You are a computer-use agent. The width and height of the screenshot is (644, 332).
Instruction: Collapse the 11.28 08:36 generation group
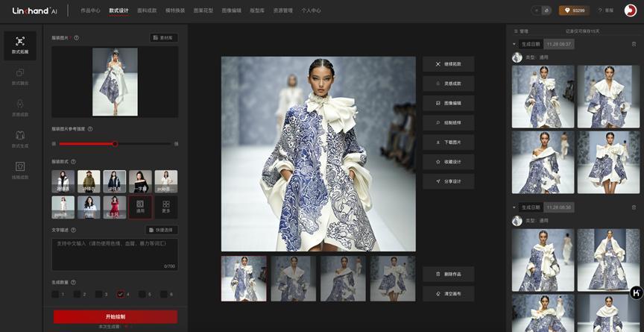(514, 207)
